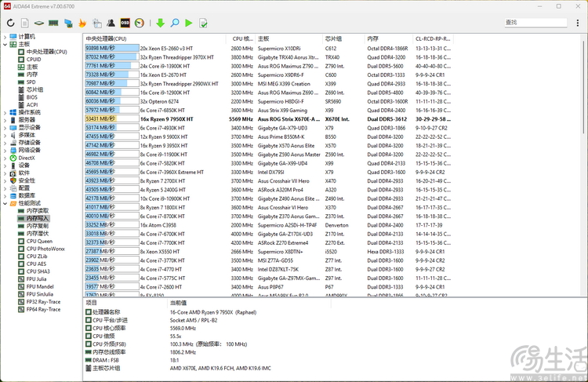Launch the flame stability test icon
The height and width of the screenshot is (382, 588).
point(82,24)
